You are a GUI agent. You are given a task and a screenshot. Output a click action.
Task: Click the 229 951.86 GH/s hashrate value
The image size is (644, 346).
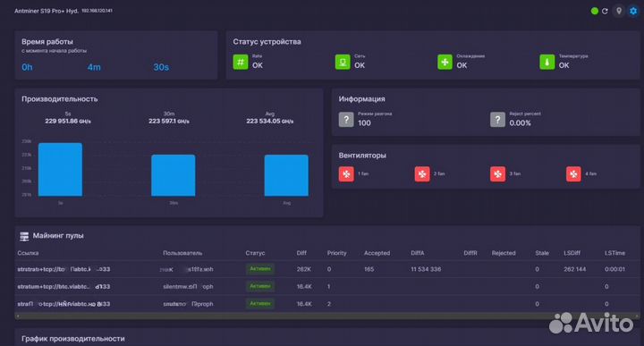point(68,121)
